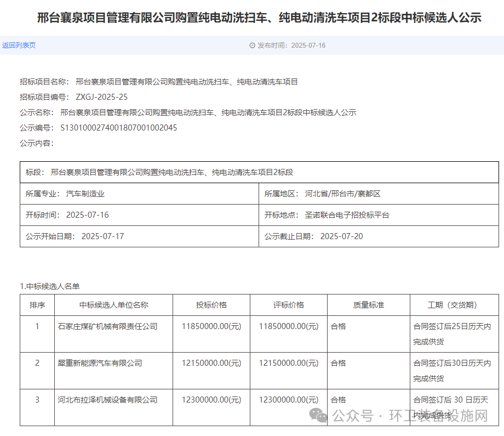This screenshot has width=504, height=436.
Task: Click bid price 12150000.00(元) in 投标价格 column
Action: [211, 363]
